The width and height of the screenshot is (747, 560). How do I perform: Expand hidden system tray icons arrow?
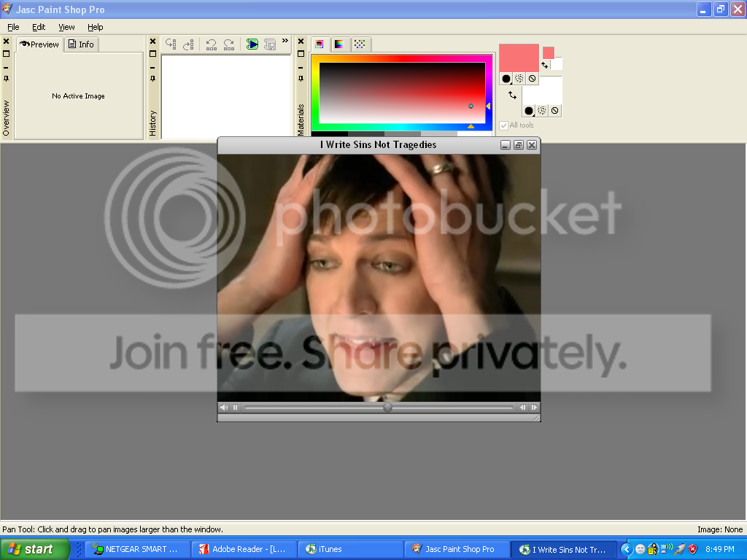pos(627,550)
